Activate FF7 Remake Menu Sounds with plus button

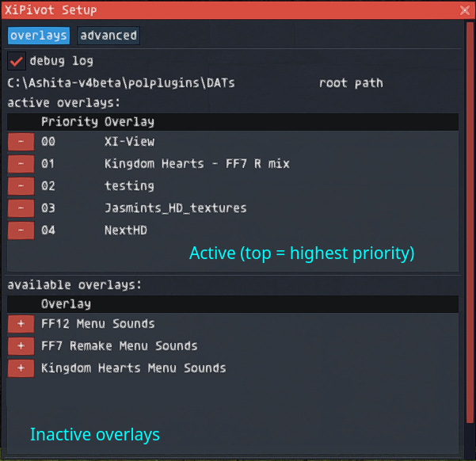(21, 346)
